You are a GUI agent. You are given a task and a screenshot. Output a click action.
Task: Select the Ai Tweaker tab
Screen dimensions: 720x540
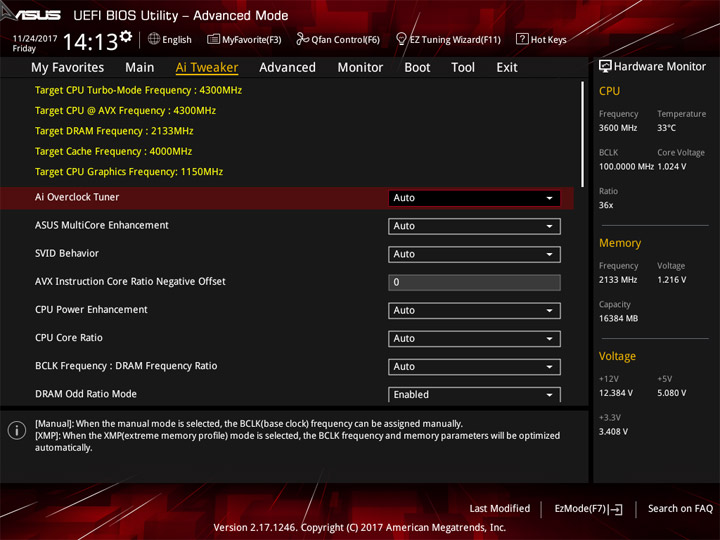[207, 68]
